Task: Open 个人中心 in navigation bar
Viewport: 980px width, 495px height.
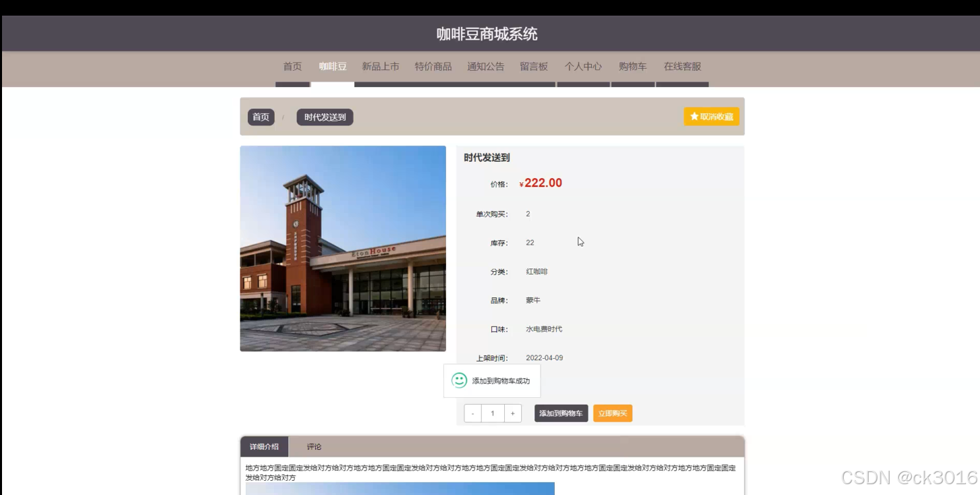Action: 583,66
